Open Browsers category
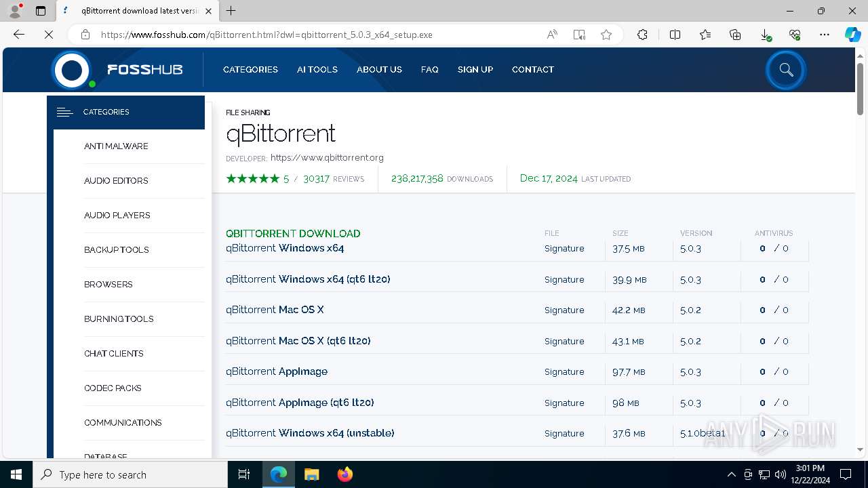Image resolution: width=868 pixels, height=488 pixels. pyautogui.click(x=108, y=285)
